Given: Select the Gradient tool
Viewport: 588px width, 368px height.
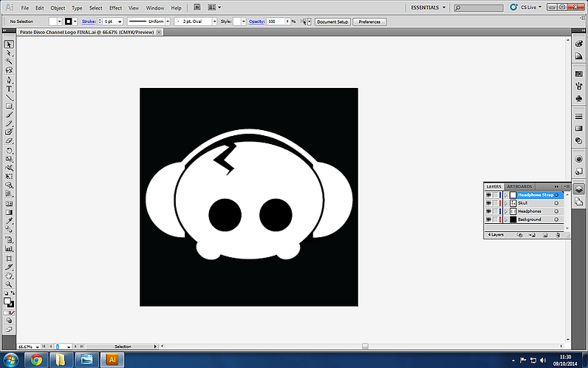Looking at the screenshot, I should (9, 212).
